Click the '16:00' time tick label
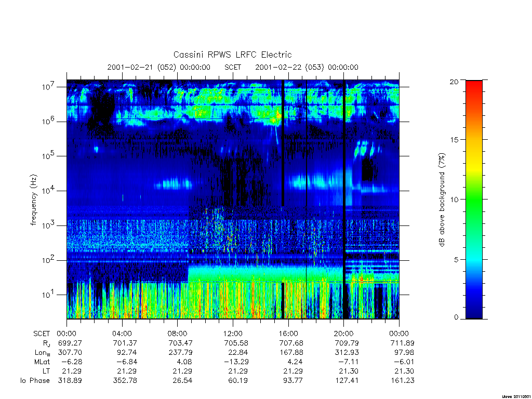Image resolution: width=532 pixels, height=399 pixels. [288, 334]
